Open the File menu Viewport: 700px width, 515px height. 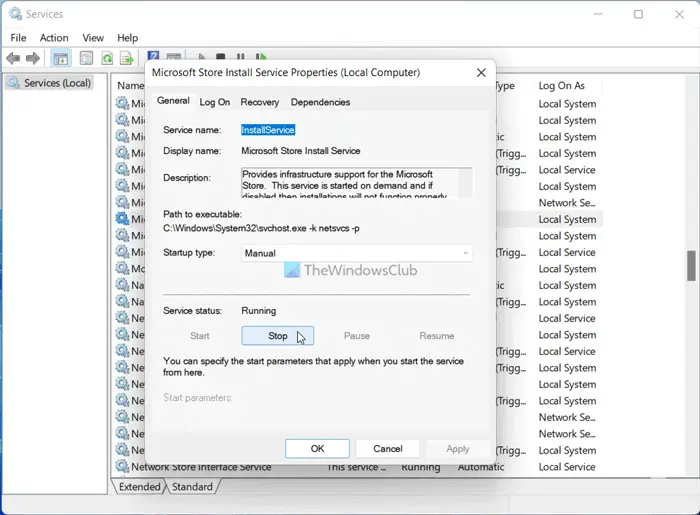click(x=18, y=38)
